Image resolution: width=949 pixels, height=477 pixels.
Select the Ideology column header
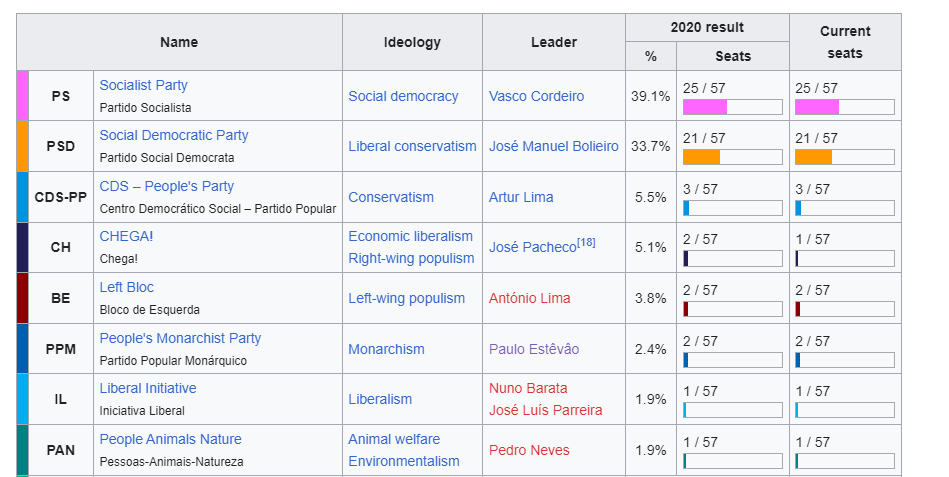click(x=412, y=42)
